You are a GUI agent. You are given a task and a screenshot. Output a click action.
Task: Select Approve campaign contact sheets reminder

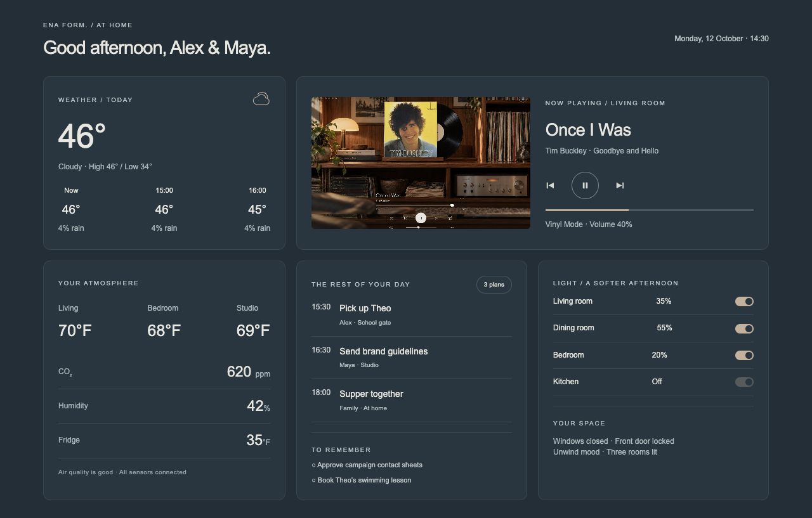[367, 465]
